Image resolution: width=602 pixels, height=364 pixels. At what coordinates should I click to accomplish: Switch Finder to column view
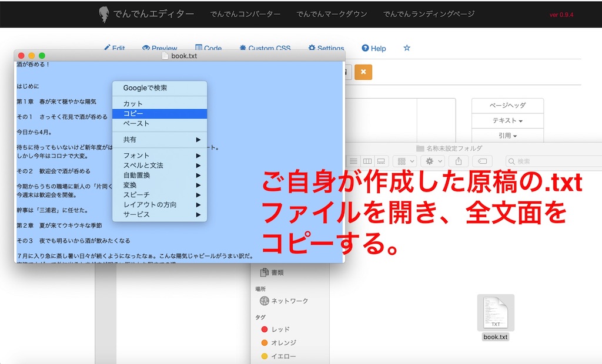[x=367, y=161]
